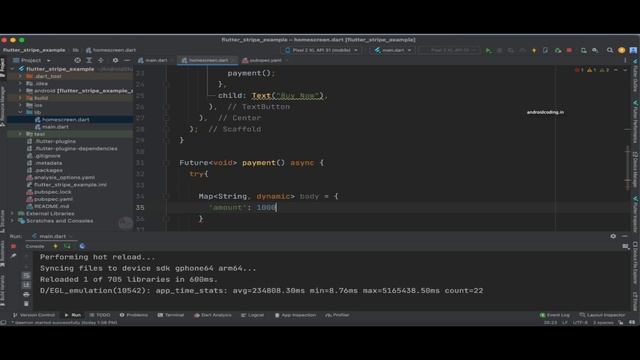Open the Event Log
Screen dimensions: 640x360
click(x=555, y=315)
